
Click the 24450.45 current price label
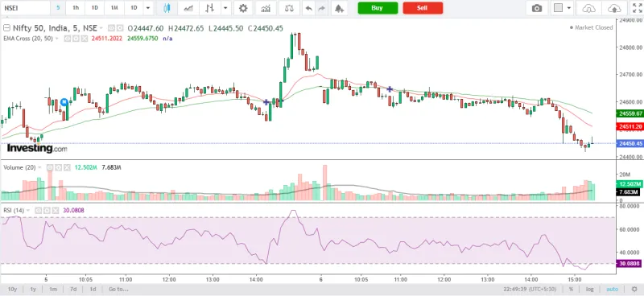pyautogui.click(x=630, y=143)
